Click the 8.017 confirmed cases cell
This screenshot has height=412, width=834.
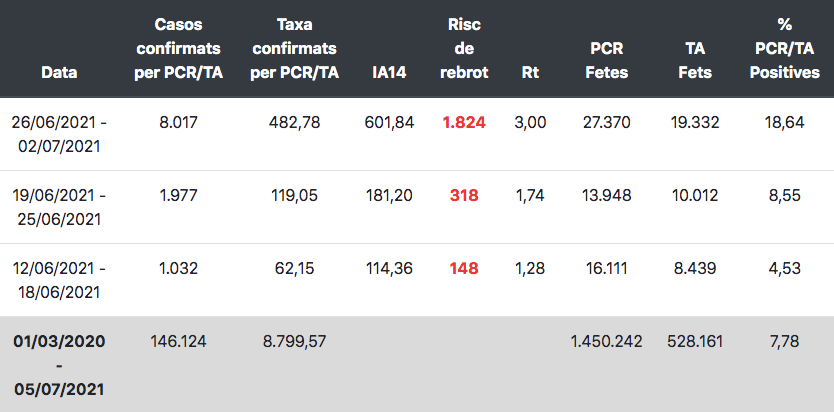click(x=178, y=123)
